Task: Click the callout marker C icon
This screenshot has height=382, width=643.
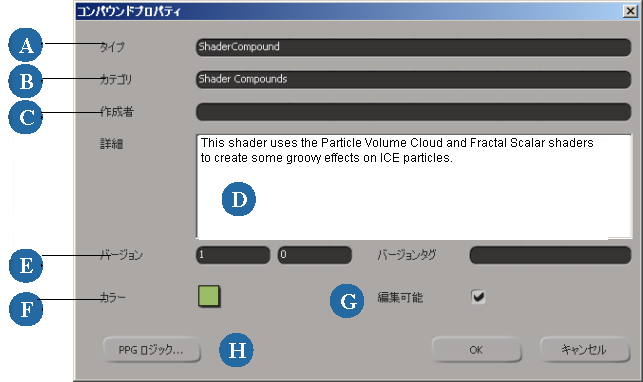Action: (25, 117)
